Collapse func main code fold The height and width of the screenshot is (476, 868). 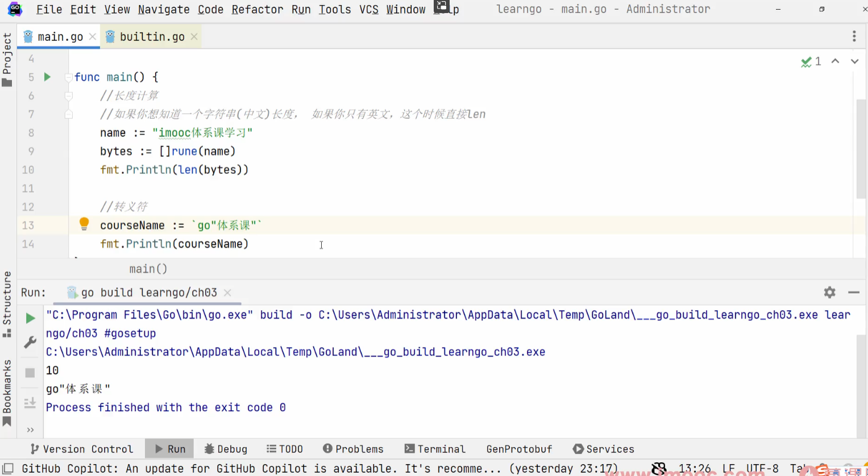(69, 77)
